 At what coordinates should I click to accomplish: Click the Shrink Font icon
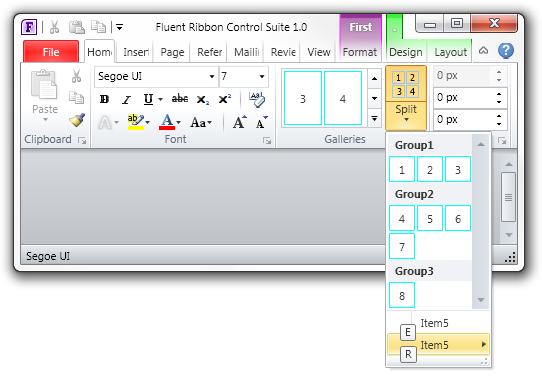[x=262, y=122]
